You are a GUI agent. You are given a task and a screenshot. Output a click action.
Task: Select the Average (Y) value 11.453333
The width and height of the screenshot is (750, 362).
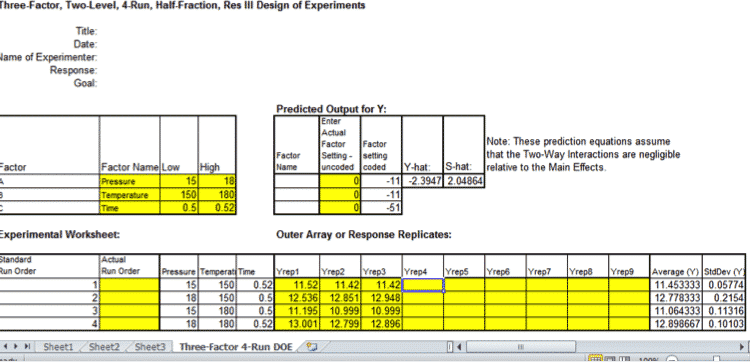[676, 285]
